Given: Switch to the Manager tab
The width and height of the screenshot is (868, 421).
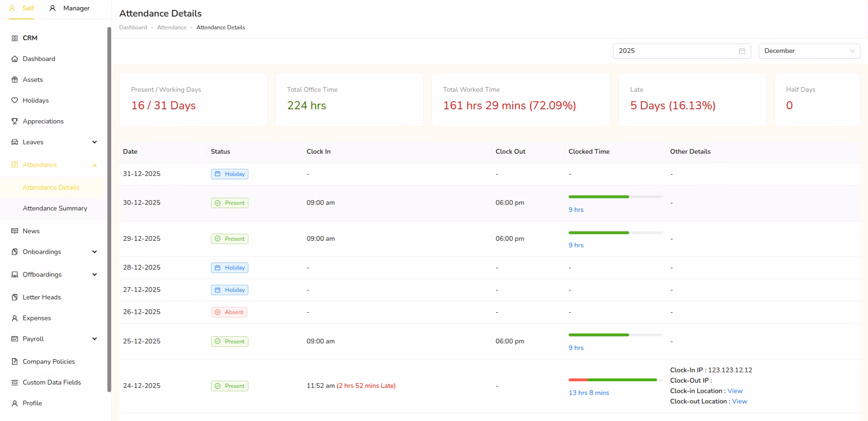Looking at the screenshot, I should (70, 9).
